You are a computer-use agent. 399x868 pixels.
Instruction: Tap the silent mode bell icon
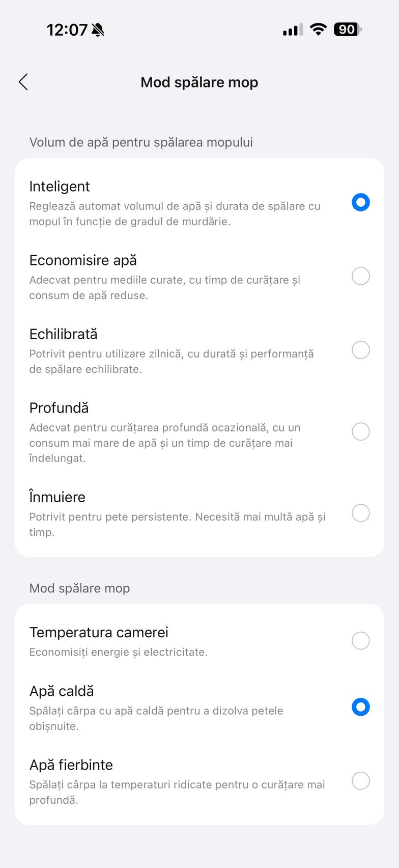[98, 30]
